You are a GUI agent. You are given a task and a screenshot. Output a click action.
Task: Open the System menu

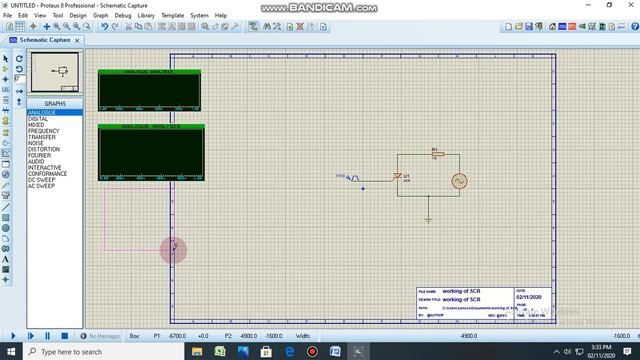pos(199,16)
